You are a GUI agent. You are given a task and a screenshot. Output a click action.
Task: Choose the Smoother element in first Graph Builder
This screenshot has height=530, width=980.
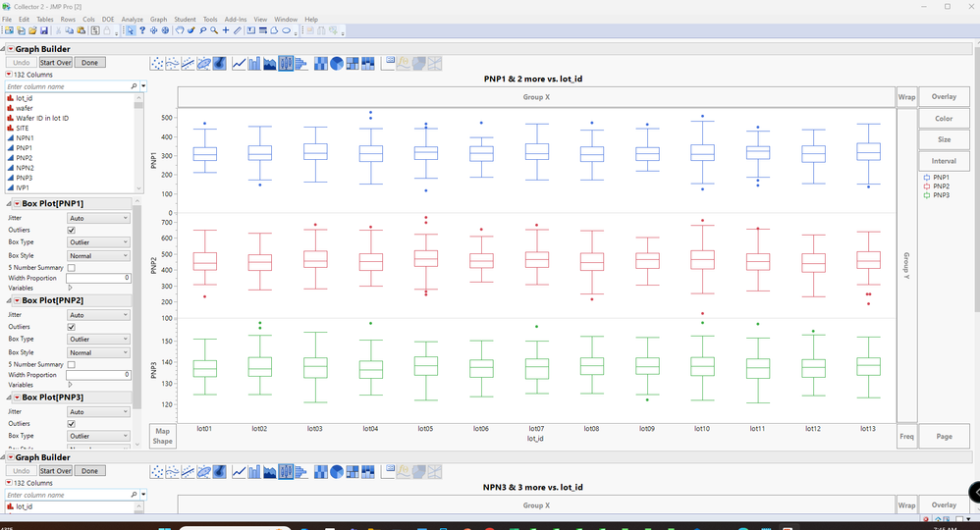coord(173,63)
